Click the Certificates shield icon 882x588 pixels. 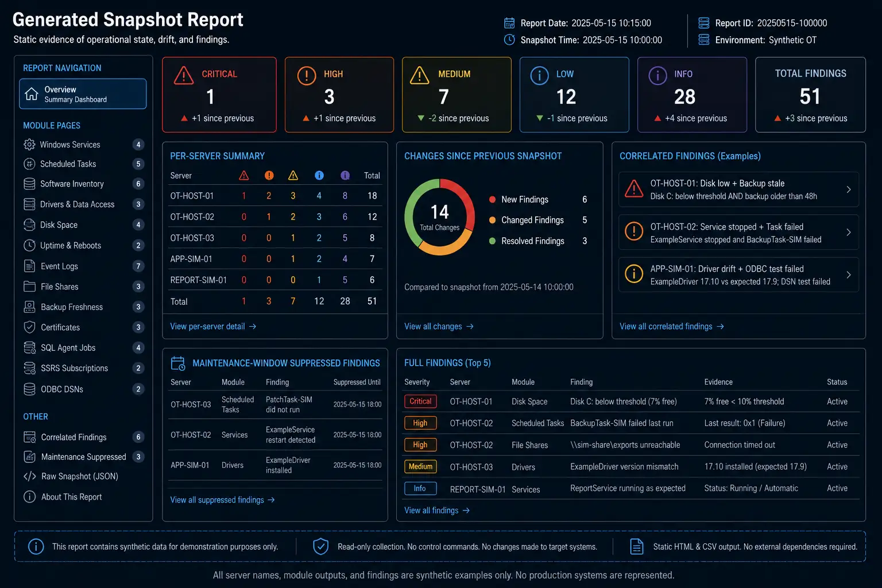pos(29,327)
